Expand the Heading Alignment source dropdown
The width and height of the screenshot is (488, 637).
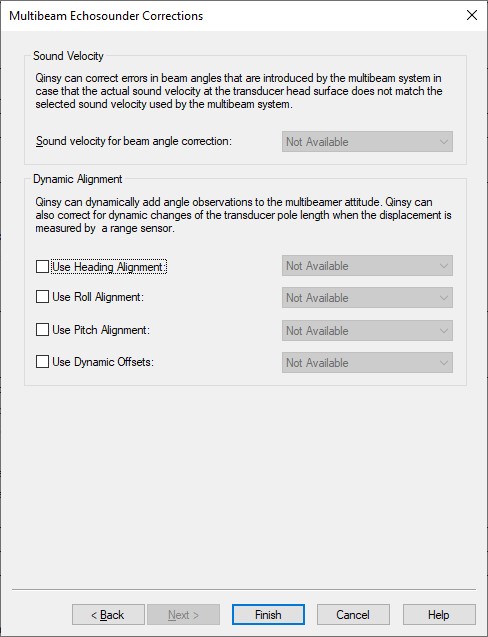tap(367, 266)
